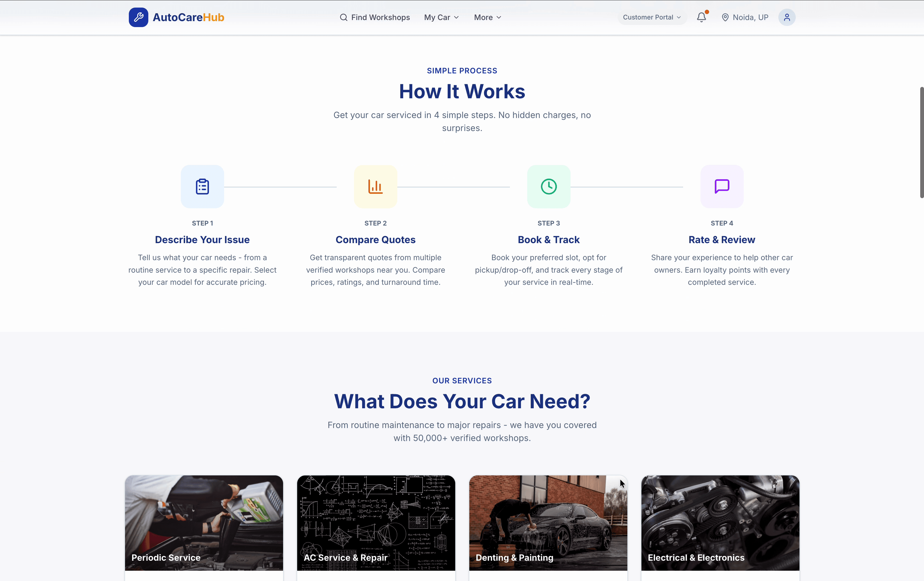Expand the My Car dropdown

click(441, 17)
